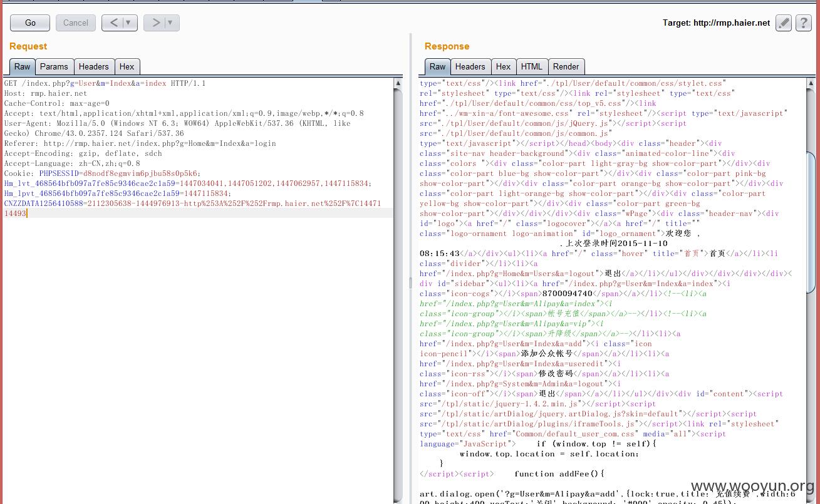820x504 pixels.
Task: Click the Referer header line
Action: (x=140, y=143)
